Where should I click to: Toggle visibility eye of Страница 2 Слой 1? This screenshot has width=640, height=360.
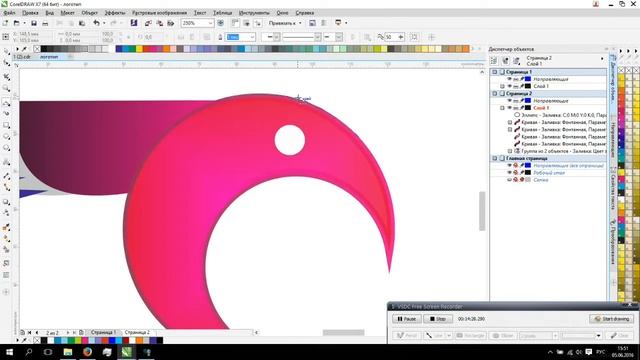pos(509,108)
